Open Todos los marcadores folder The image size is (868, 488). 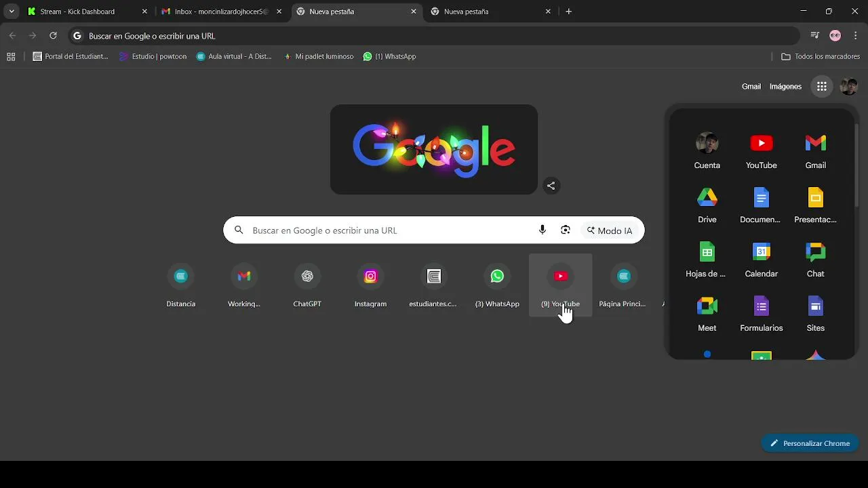(821, 57)
